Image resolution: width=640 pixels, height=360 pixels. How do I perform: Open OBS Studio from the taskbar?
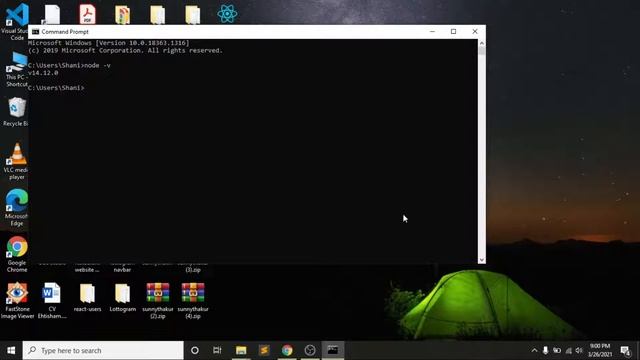point(310,350)
